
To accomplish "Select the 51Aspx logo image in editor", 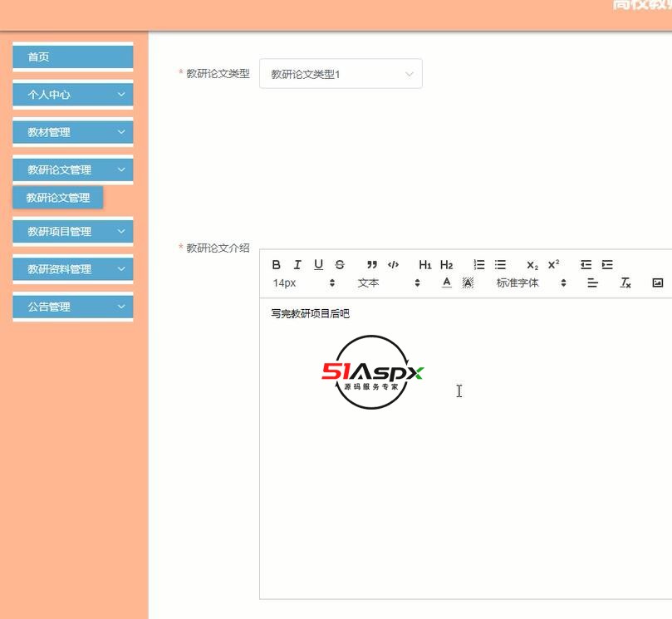I will pyautogui.click(x=372, y=372).
